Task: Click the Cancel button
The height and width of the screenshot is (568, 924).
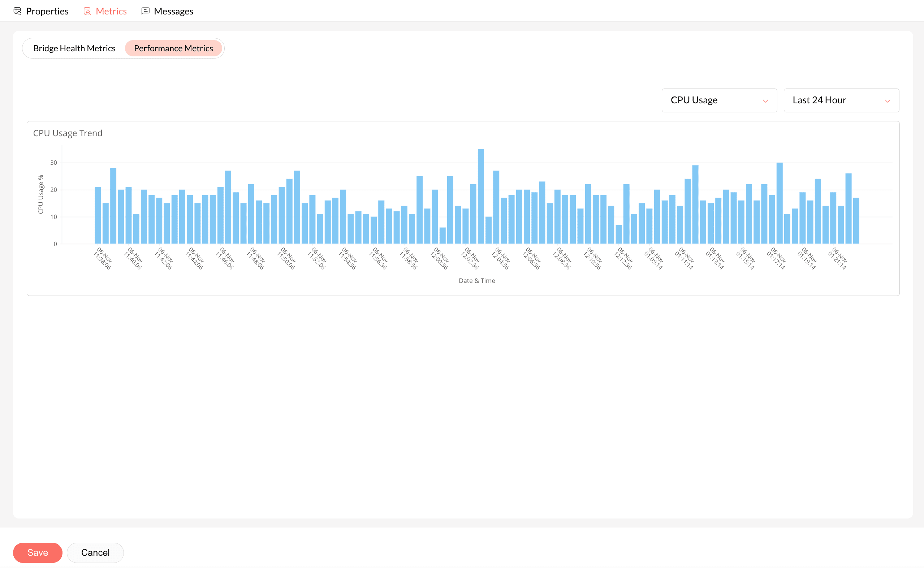Action: click(x=95, y=552)
